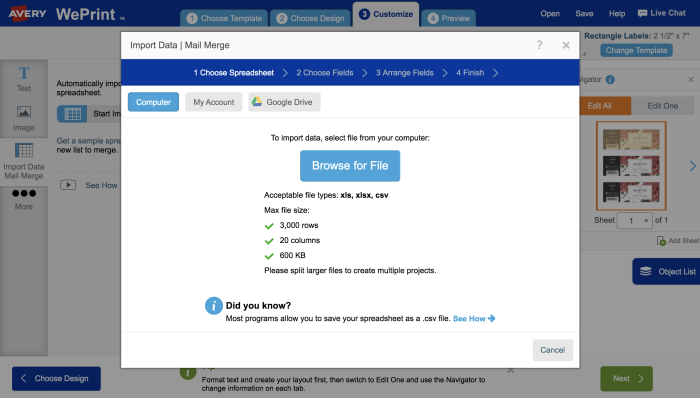The width and height of the screenshot is (700, 398).
Task: Open the More tools menu
Action: pyautogui.click(x=24, y=199)
